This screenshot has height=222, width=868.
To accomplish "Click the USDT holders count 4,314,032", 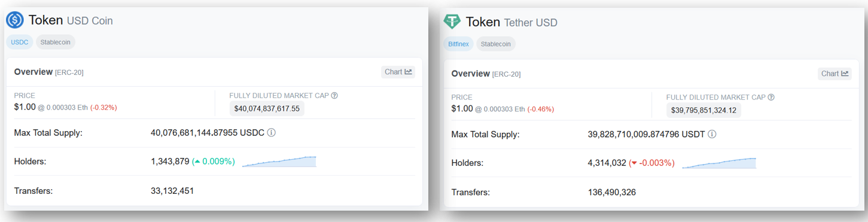I will pos(607,163).
